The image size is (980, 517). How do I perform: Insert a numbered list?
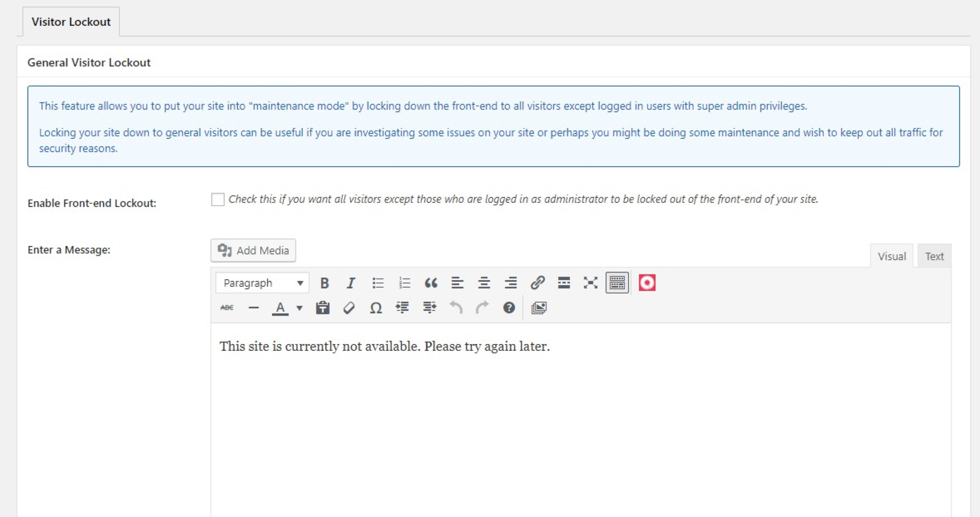pyautogui.click(x=404, y=283)
